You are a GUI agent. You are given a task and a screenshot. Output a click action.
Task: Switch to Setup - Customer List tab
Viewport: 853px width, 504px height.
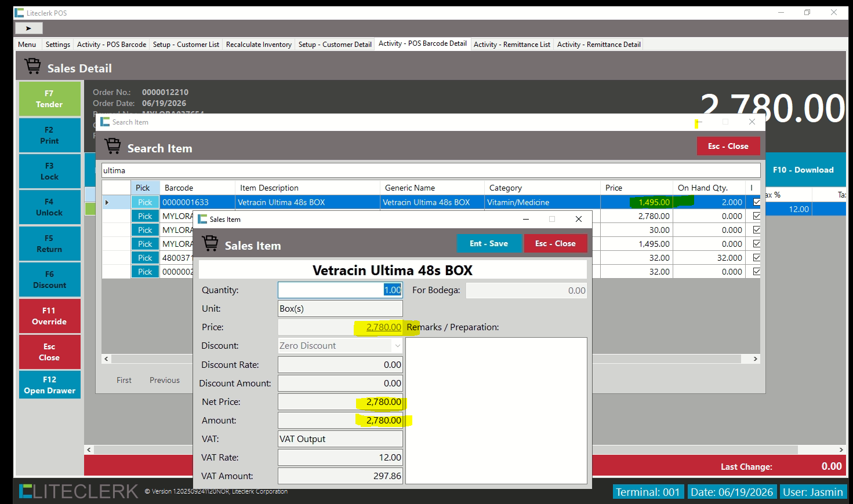click(x=186, y=45)
